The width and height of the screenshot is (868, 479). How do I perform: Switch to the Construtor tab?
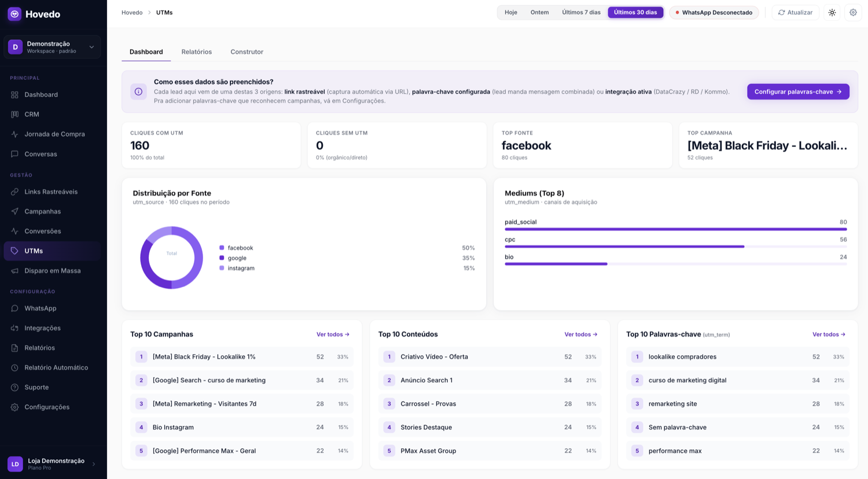click(247, 51)
